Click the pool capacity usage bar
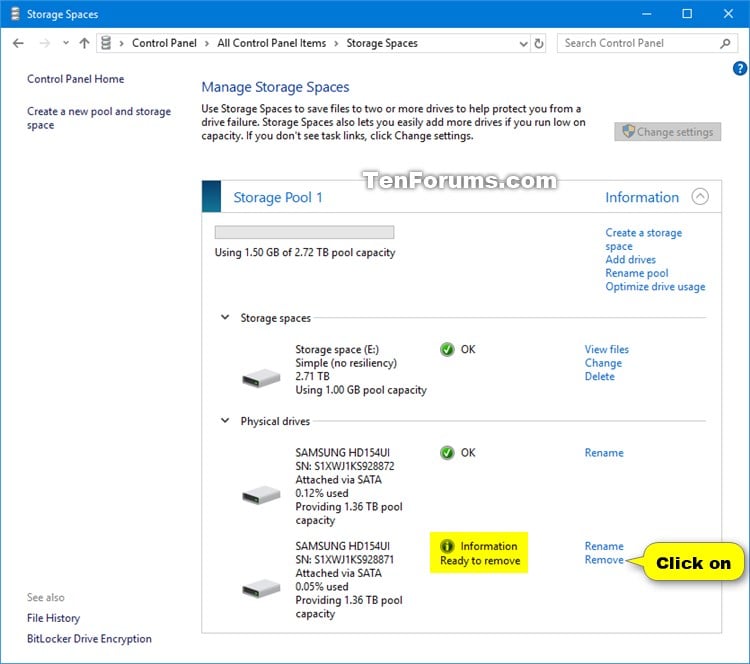This screenshot has width=750, height=664. pyautogui.click(x=304, y=232)
